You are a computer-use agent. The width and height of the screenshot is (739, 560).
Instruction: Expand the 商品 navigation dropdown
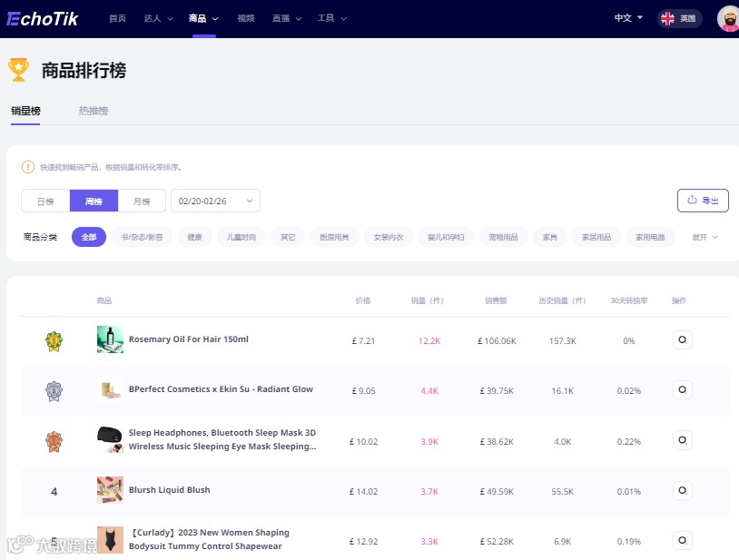(x=203, y=18)
